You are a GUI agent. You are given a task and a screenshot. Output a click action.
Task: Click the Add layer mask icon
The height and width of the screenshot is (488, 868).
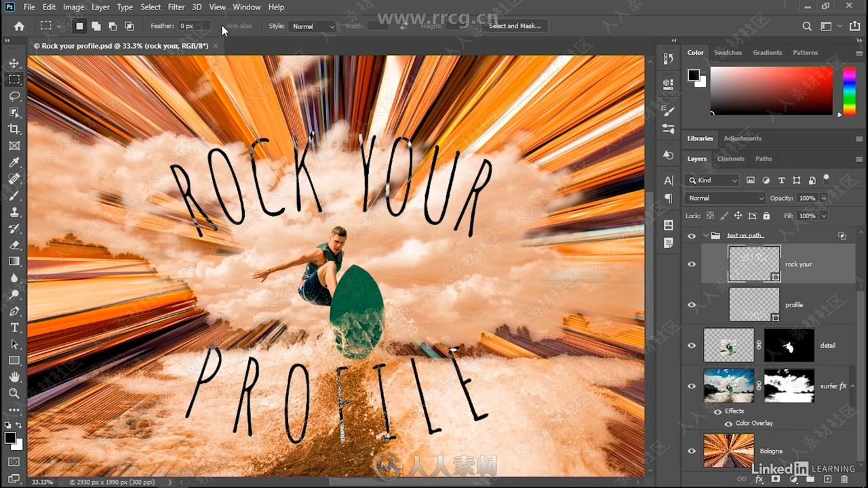[776, 479]
